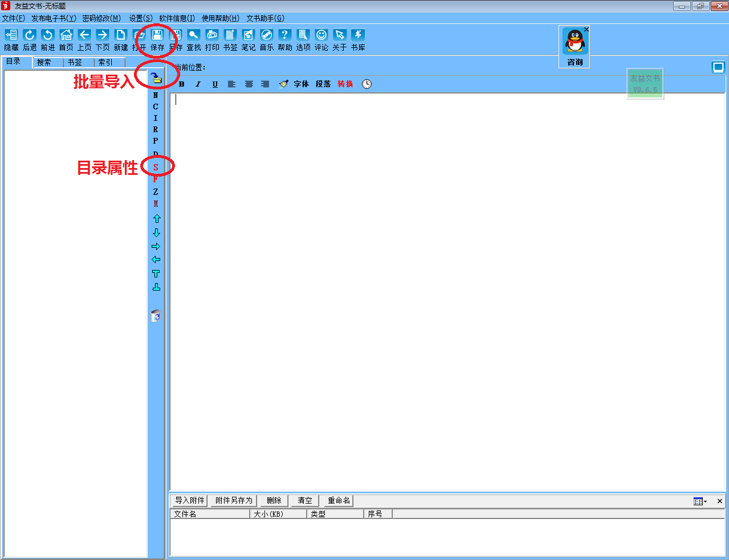Viewport: 729px width, 560px height.
Task: Click the up arrow in the vertical sidebar
Action: pyautogui.click(x=157, y=219)
